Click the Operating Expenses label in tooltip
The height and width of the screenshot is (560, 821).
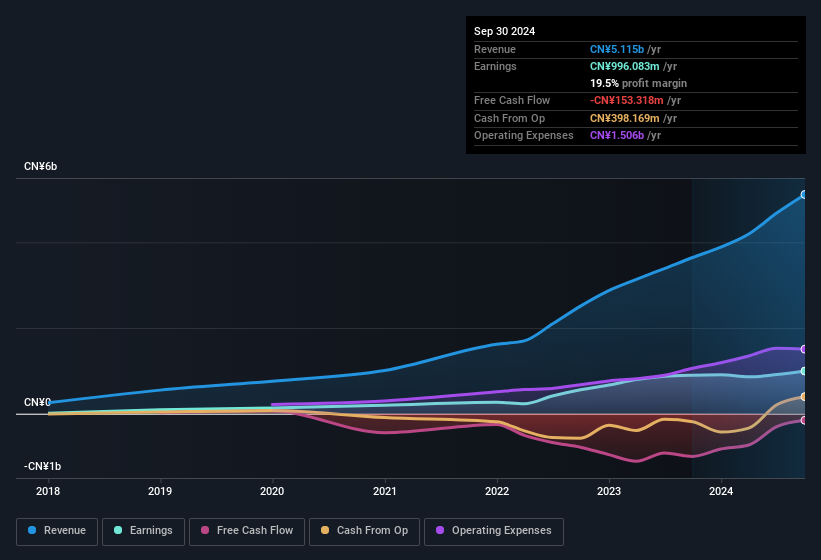pos(524,136)
